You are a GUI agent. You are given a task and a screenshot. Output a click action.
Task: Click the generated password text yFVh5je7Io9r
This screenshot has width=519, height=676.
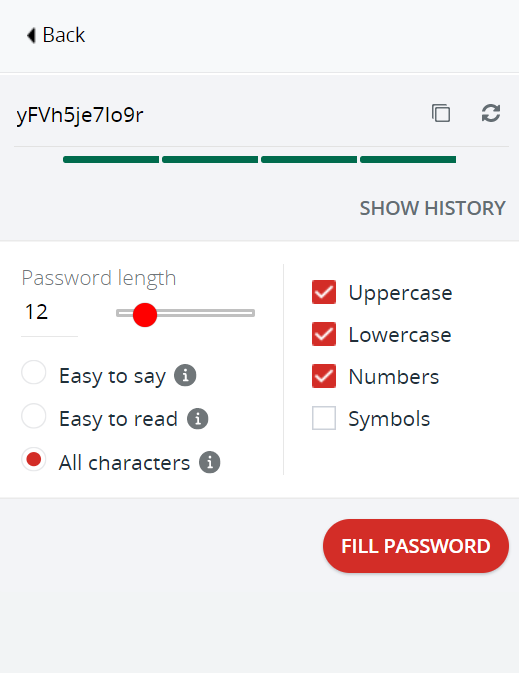click(x=80, y=115)
